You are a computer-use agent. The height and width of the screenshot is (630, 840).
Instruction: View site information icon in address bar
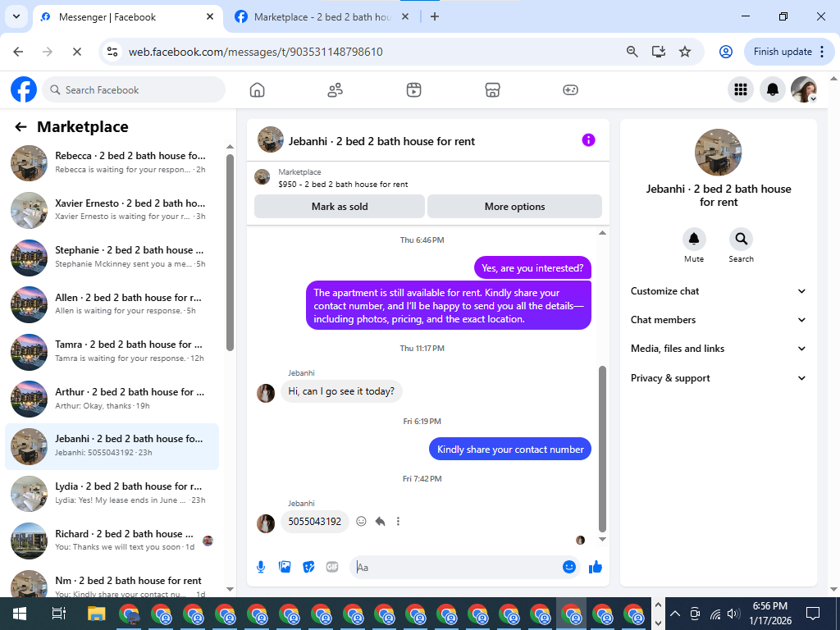(x=112, y=52)
